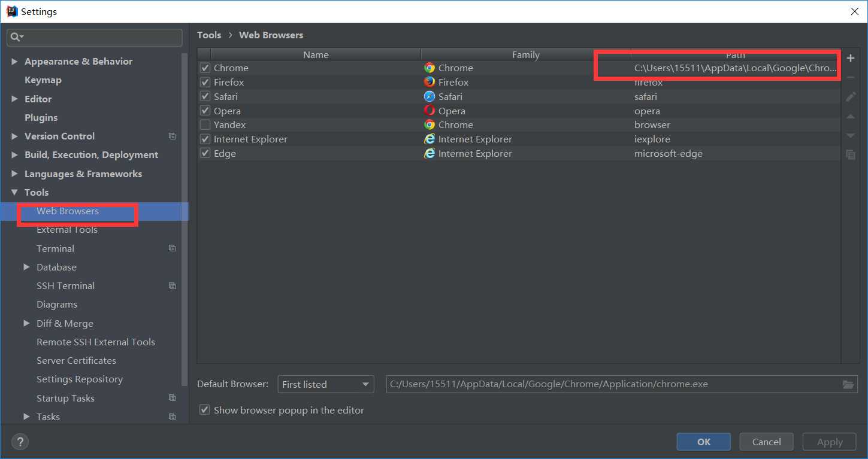Image resolution: width=868 pixels, height=459 pixels.
Task: Click the Firefox icon in Family column
Action: 429,82
